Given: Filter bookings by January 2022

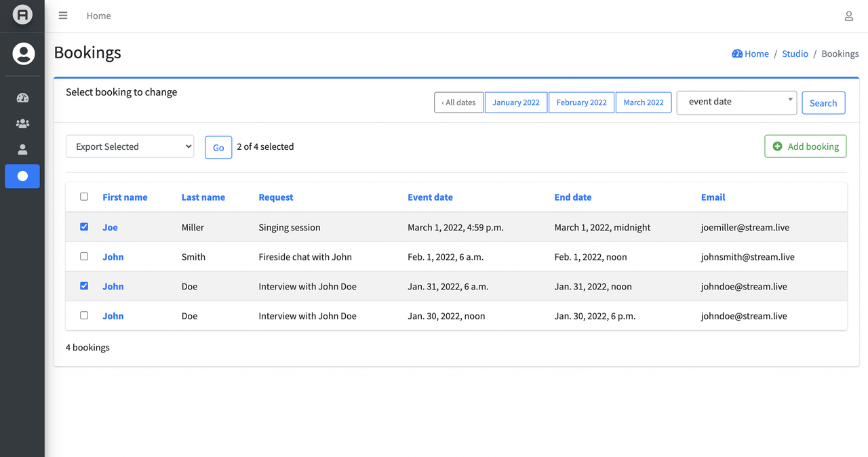Looking at the screenshot, I should [x=516, y=102].
